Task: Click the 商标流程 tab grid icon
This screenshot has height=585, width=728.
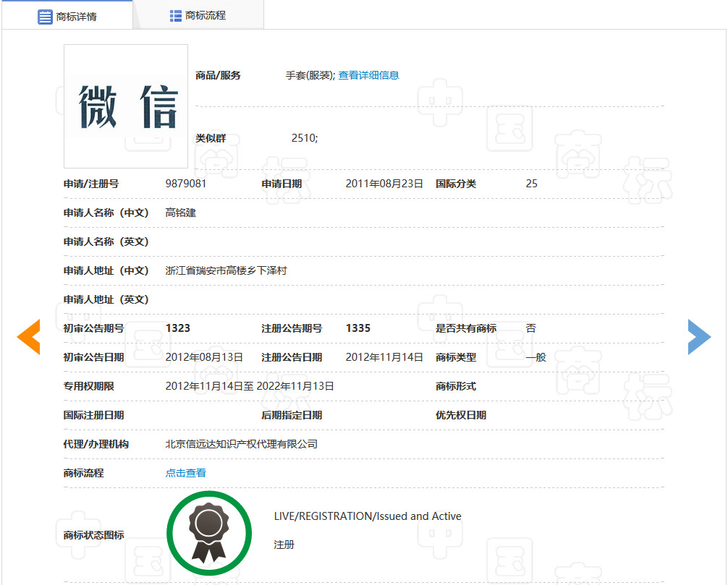Action: click(176, 16)
